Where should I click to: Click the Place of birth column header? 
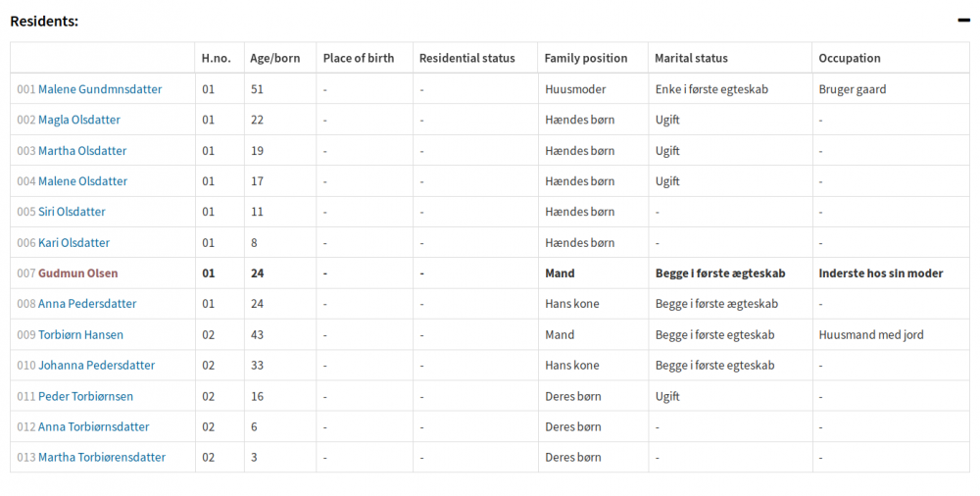coord(359,58)
